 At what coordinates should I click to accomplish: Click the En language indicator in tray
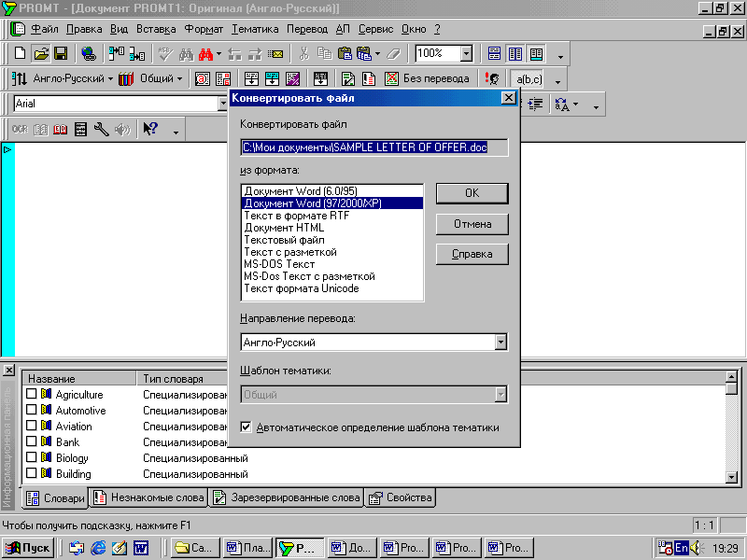coord(682,548)
